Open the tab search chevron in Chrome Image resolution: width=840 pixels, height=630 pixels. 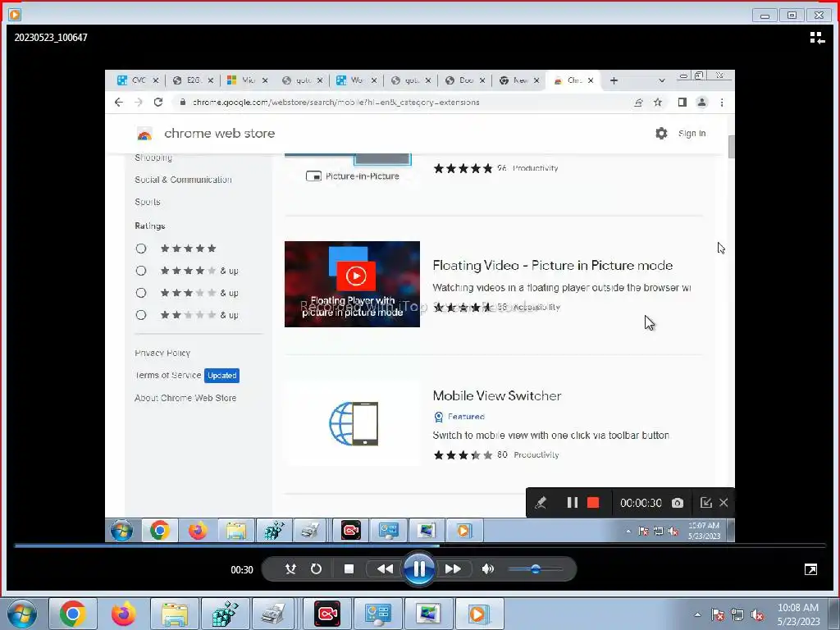click(662, 80)
